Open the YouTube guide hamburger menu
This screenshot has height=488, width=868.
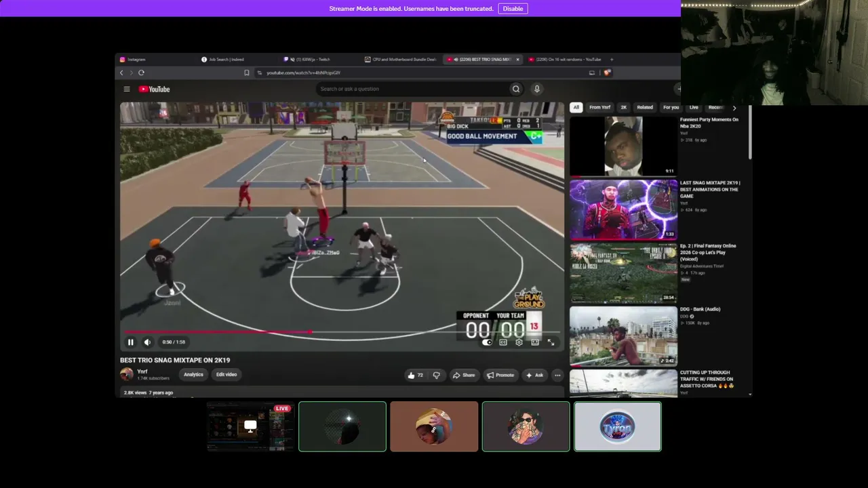pos(127,89)
